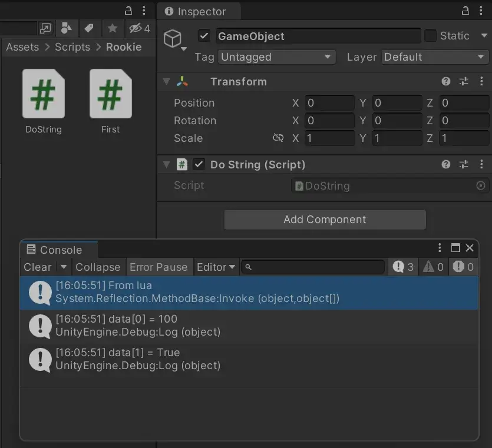Filter assets by label tag icon
The width and height of the screenshot is (492, 448).
89,28
